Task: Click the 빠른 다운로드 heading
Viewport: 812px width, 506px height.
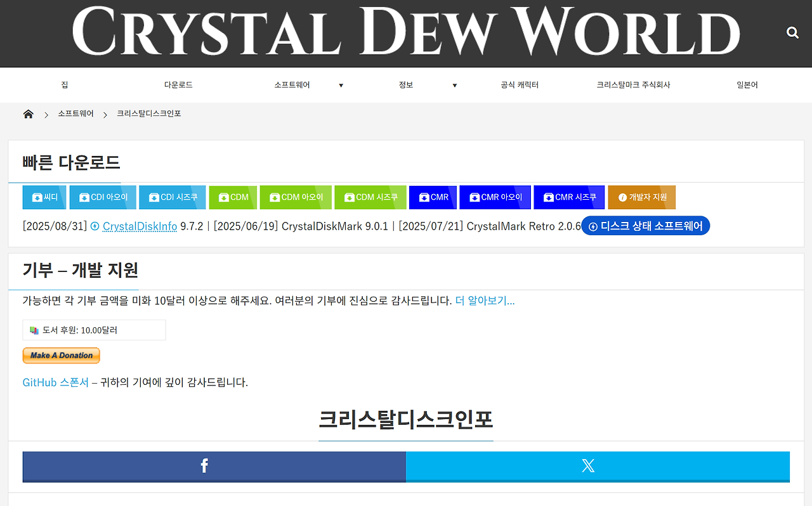Action: click(71, 162)
